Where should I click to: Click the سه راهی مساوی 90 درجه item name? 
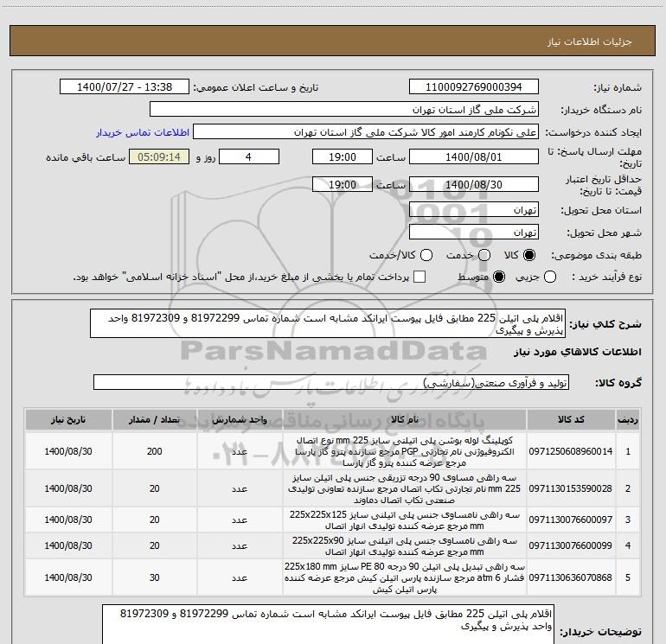coord(405,488)
